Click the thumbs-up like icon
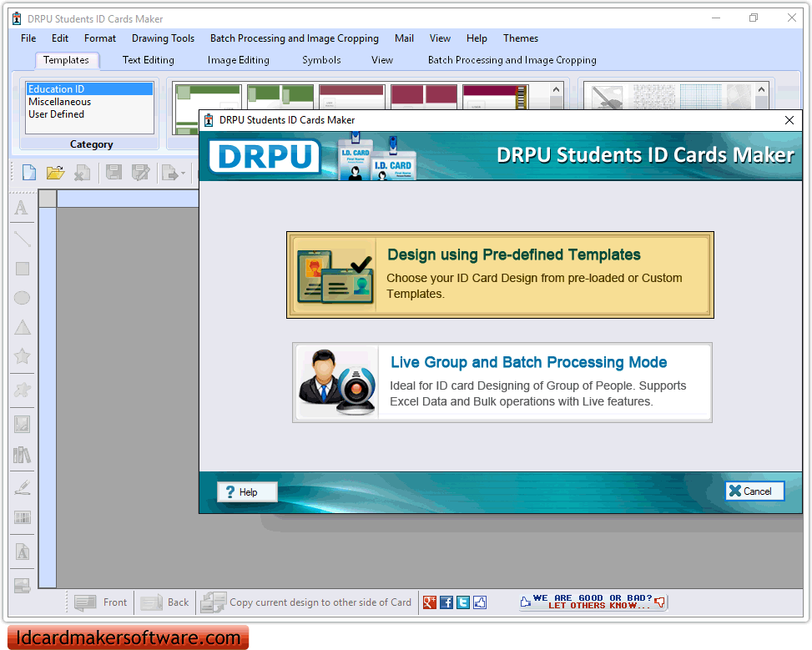This screenshot has height=650, width=812. click(480, 602)
